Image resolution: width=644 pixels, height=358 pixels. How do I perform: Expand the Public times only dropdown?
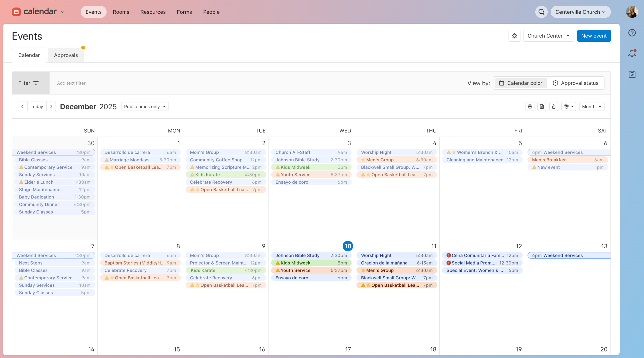(x=145, y=107)
